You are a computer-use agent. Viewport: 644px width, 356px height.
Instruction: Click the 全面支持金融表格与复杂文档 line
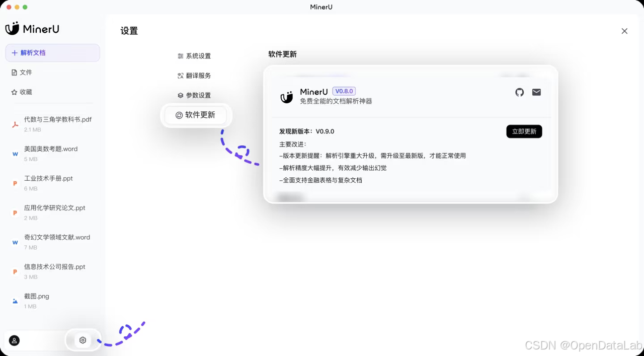pyautogui.click(x=321, y=180)
